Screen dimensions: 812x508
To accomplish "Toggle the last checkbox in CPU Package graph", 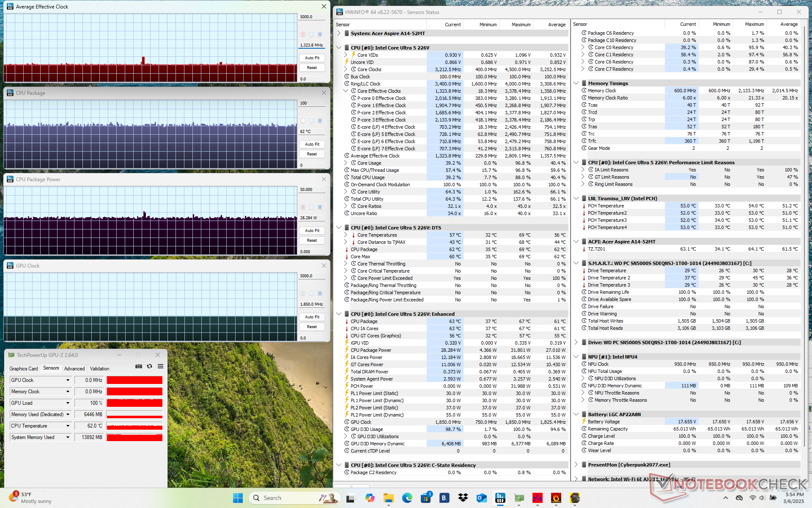I will click(320, 121).
